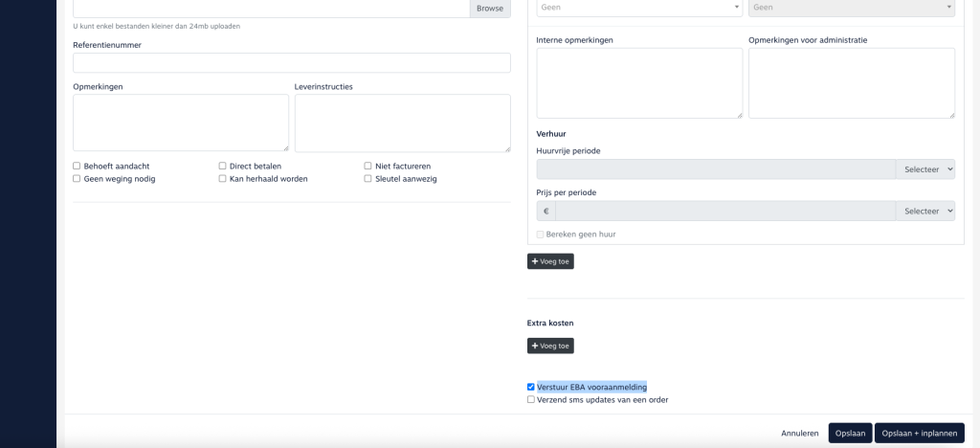Click the Opslaan + inplannen button
The height and width of the screenshot is (448, 980).
pyautogui.click(x=919, y=434)
